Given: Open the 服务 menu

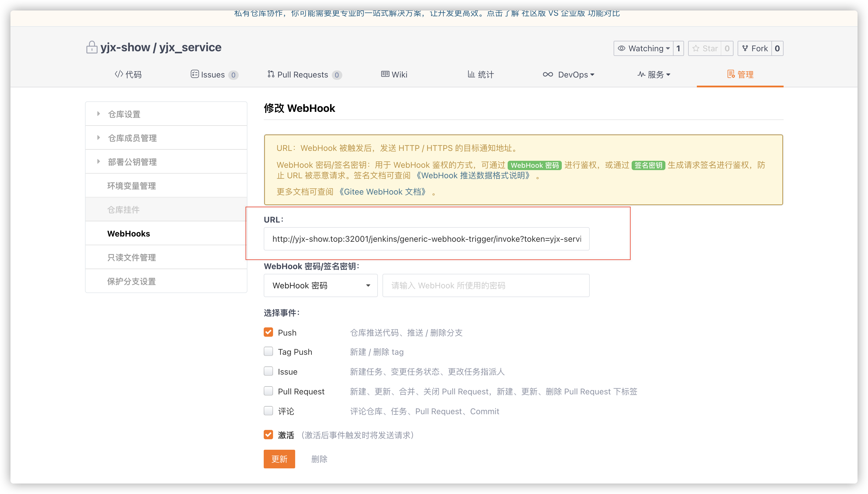Looking at the screenshot, I should 654,74.
